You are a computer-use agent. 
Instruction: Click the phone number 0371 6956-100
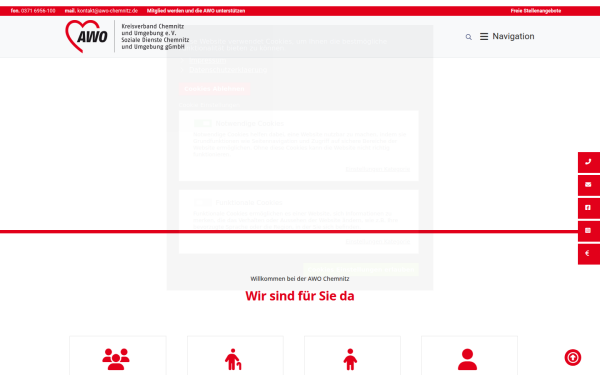(38, 11)
